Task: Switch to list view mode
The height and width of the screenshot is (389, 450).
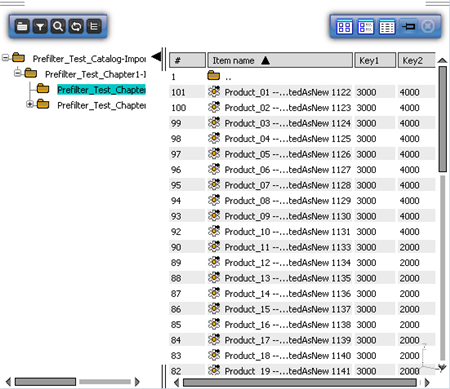Action: (x=387, y=27)
